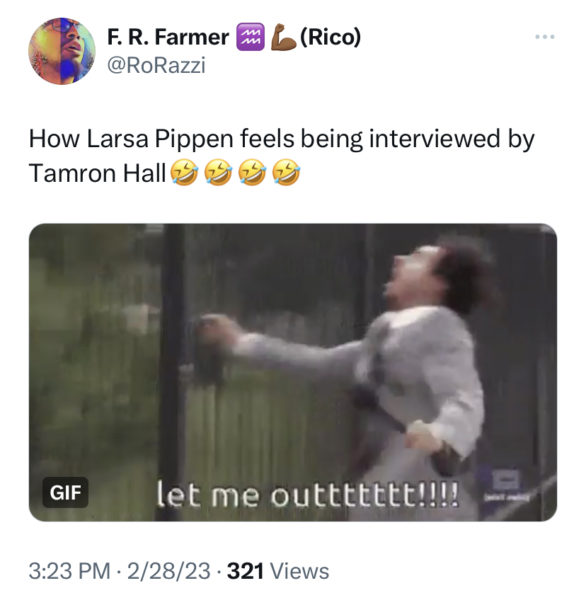
Task: Click the watermark logo in the GIF corner
Action: (506, 486)
